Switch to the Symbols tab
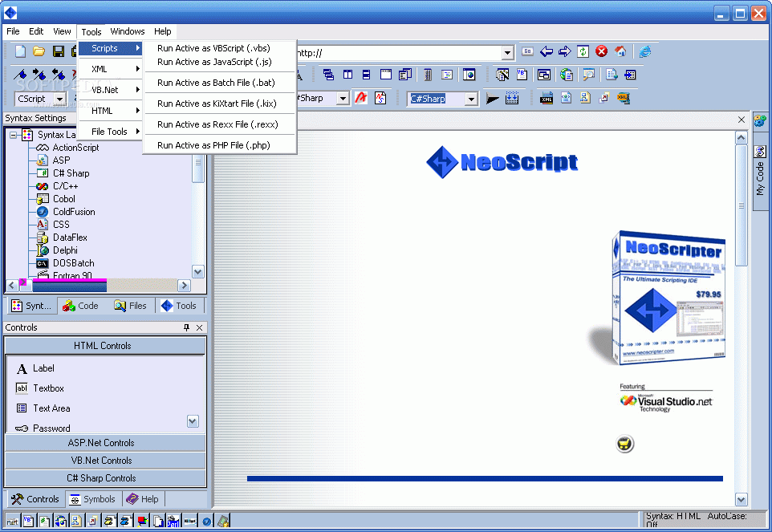 [92, 499]
